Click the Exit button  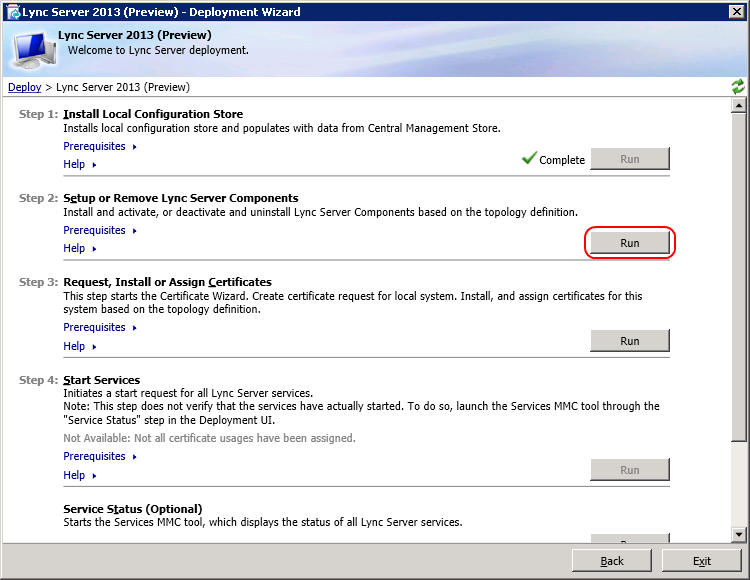(x=702, y=561)
